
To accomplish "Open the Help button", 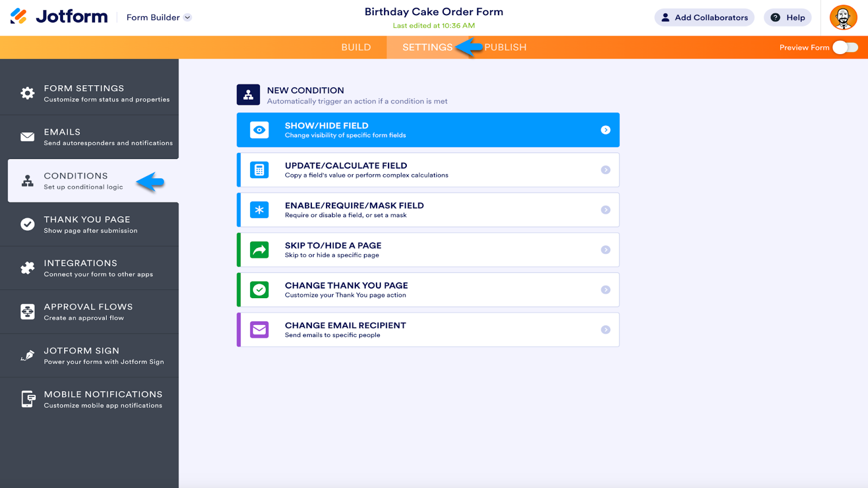I will coord(788,17).
